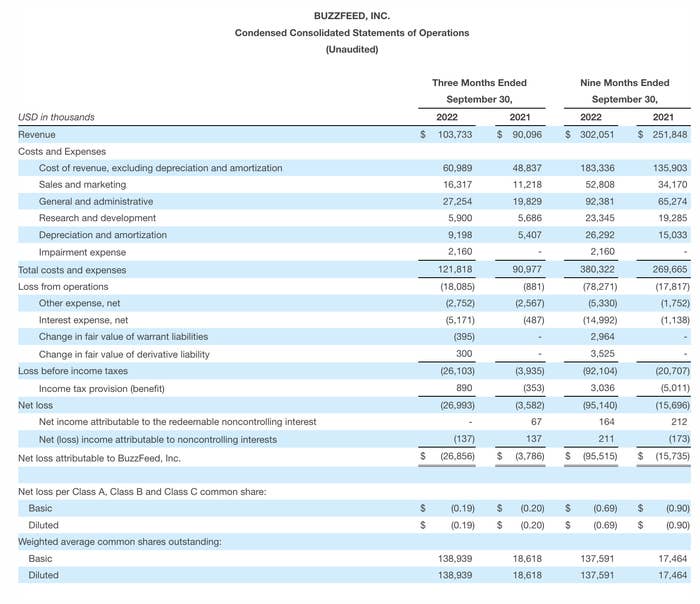700x604 pixels.
Task: Click research and development value 19,285
Action: (x=673, y=218)
